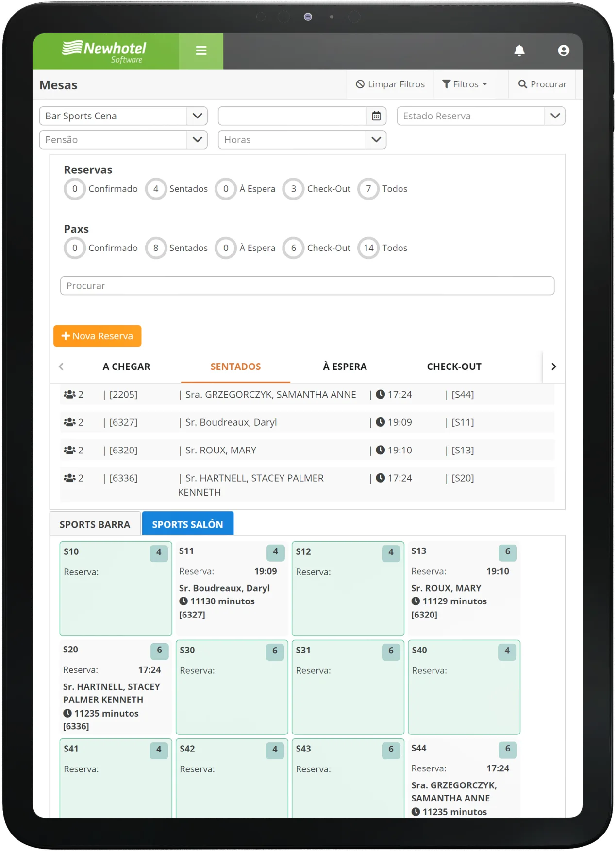Image resolution: width=616 pixels, height=851 pixels.
Task: Switch to the A CHEGAR tab
Action: [x=126, y=367]
